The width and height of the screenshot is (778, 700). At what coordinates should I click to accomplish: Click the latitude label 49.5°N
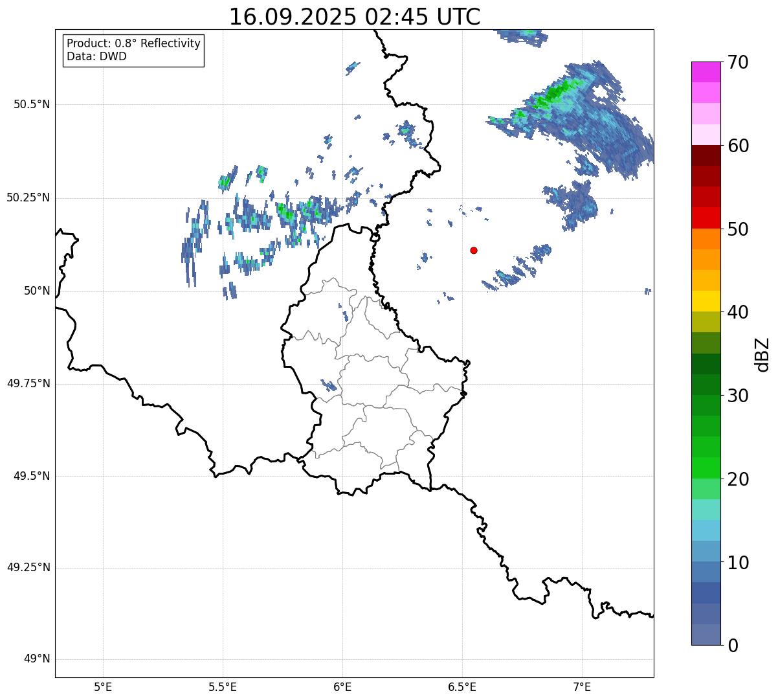point(31,477)
